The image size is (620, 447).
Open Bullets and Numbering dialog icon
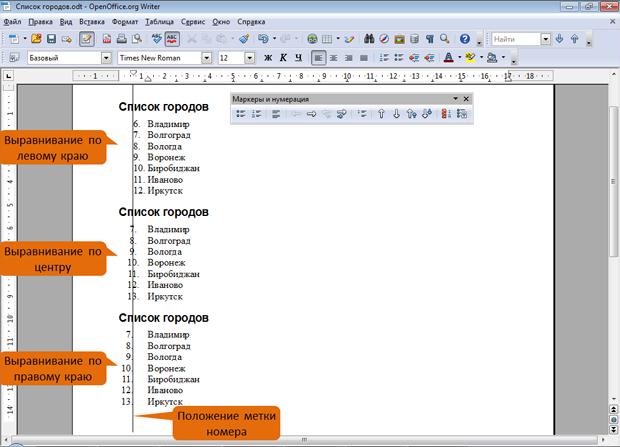(x=462, y=114)
